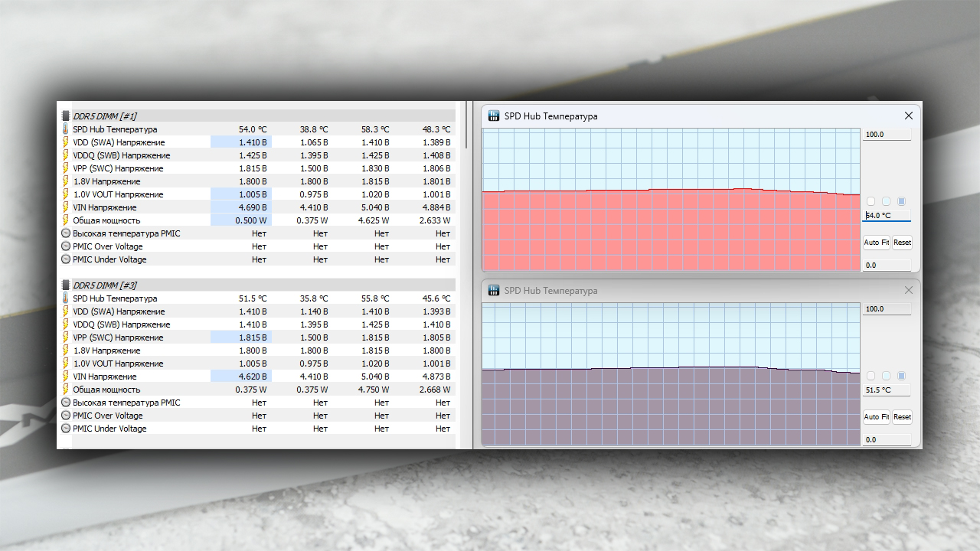This screenshot has width=980, height=551.
Task: Click the 1.0V VOUT bolt icon under DIMM [#1]
Action: [65, 194]
